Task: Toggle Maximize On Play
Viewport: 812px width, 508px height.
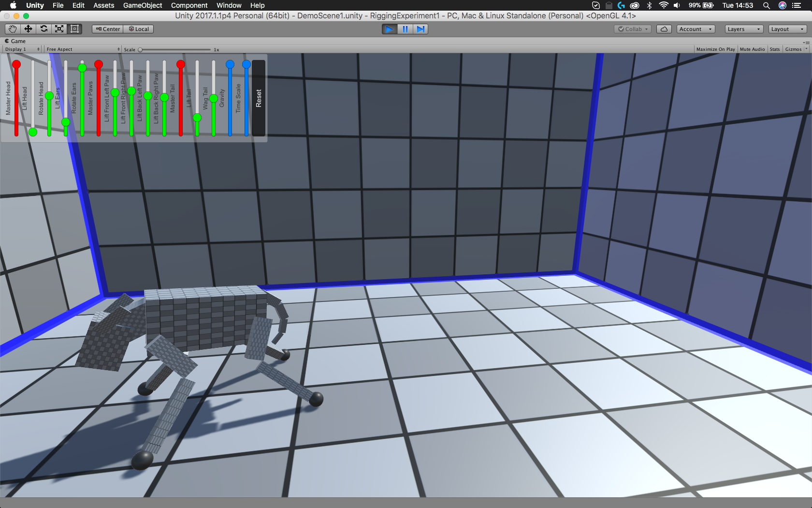Action: pos(715,49)
